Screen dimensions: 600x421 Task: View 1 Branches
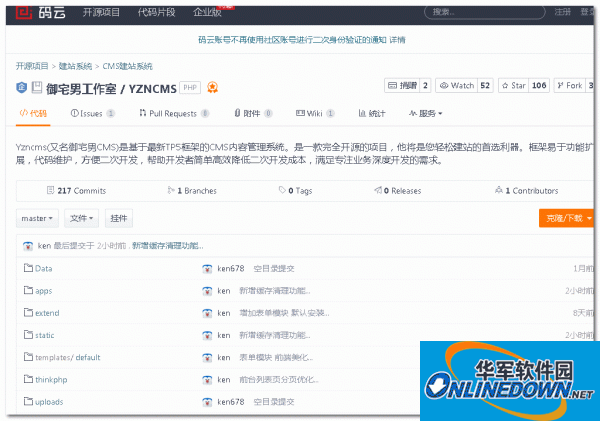[x=192, y=191]
